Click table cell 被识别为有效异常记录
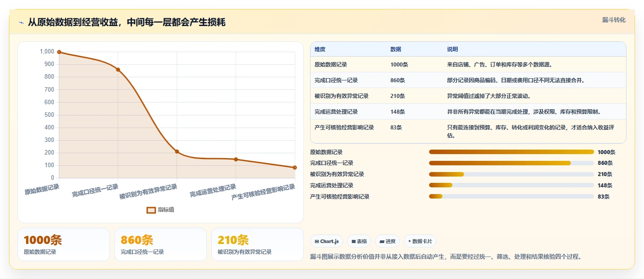This screenshot has width=644, height=279. (342, 96)
